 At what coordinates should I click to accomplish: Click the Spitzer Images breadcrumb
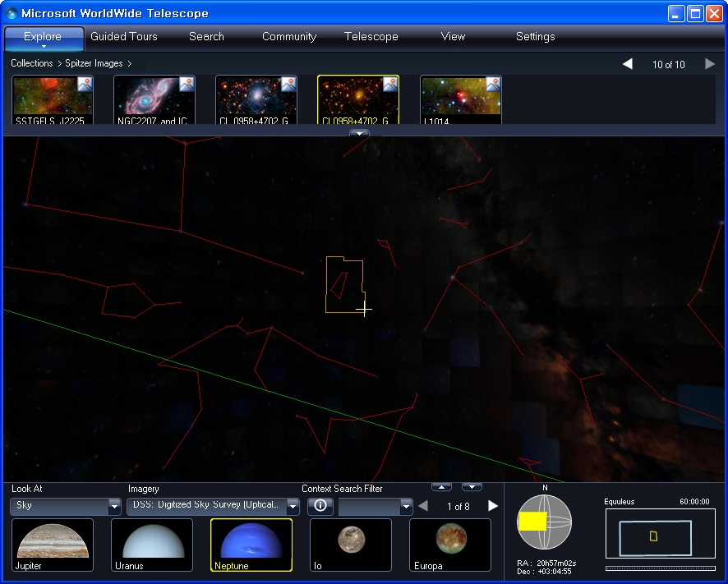tap(94, 63)
